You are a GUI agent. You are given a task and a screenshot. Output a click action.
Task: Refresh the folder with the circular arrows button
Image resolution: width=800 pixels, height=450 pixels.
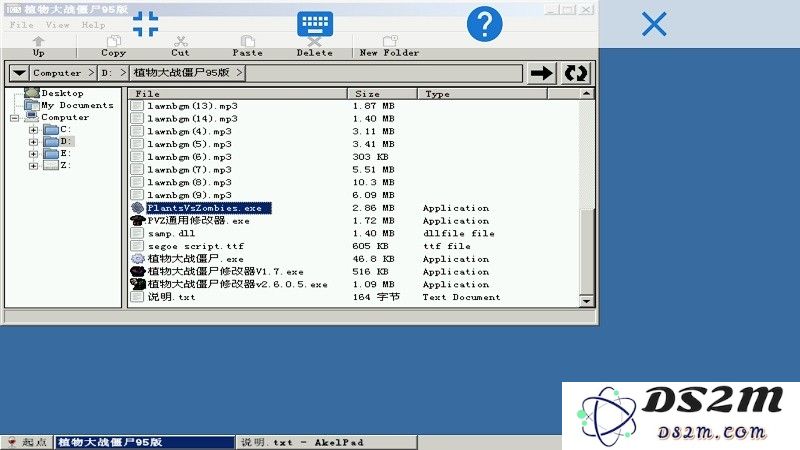(576, 73)
